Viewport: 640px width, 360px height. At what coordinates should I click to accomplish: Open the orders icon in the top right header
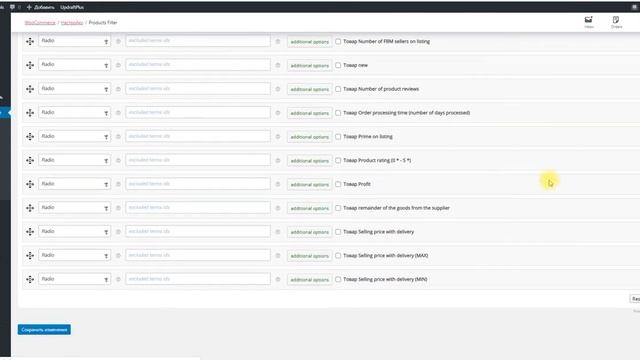(616, 22)
